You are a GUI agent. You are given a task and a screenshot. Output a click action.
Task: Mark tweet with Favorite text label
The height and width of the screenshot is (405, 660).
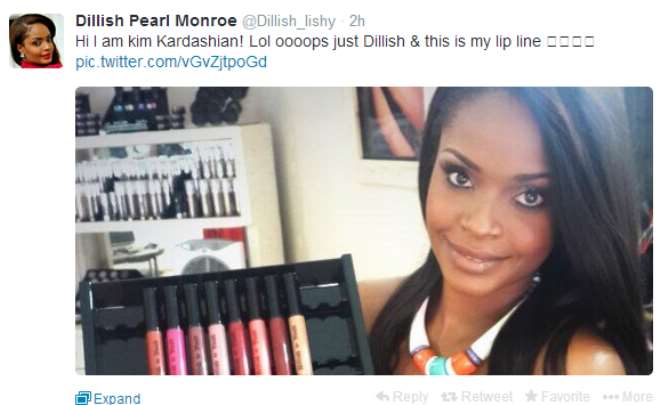click(x=565, y=397)
